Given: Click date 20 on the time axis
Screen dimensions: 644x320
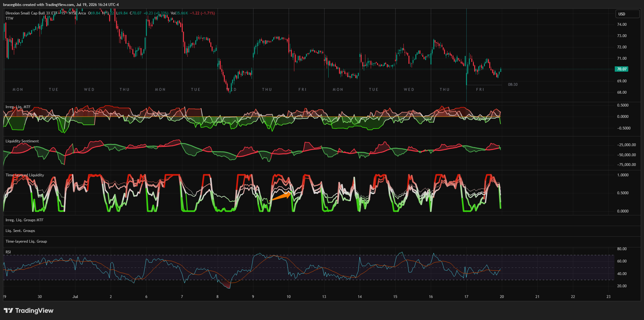Looking at the screenshot, I should (x=502, y=297).
